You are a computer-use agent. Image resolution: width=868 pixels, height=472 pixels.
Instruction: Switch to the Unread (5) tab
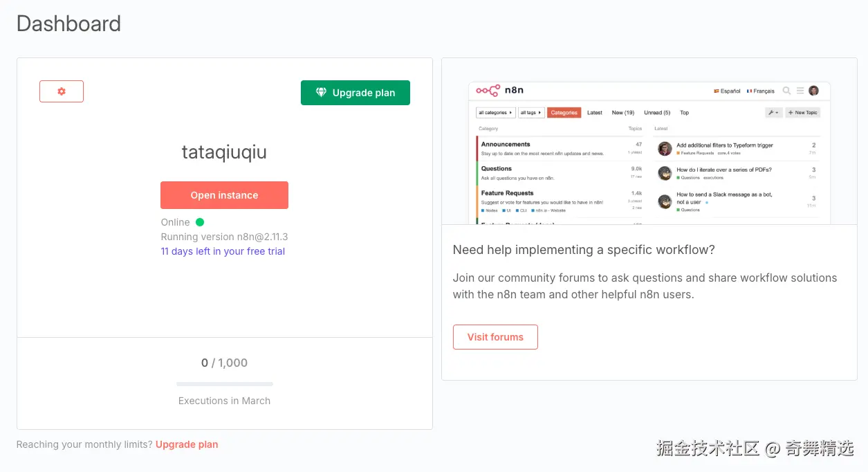point(657,113)
